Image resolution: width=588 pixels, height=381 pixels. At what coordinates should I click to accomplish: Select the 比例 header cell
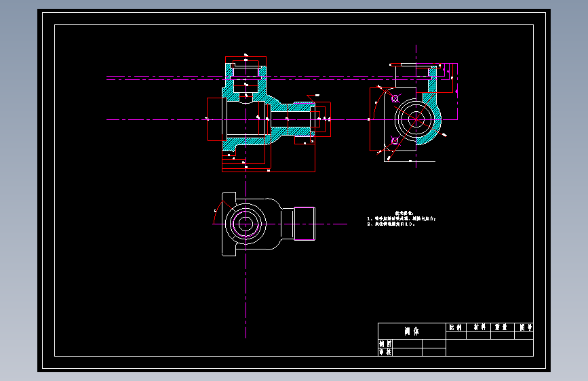point(456,327)
